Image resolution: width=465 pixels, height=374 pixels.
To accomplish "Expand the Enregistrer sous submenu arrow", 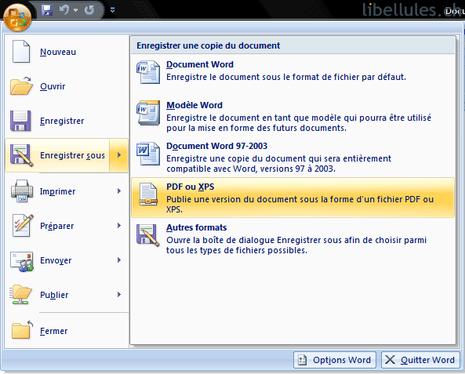I will tap(119, 155).
